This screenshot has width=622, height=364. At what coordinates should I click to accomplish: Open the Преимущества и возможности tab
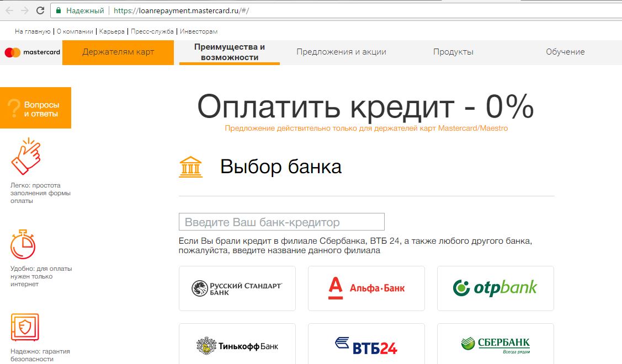[230, 52]
